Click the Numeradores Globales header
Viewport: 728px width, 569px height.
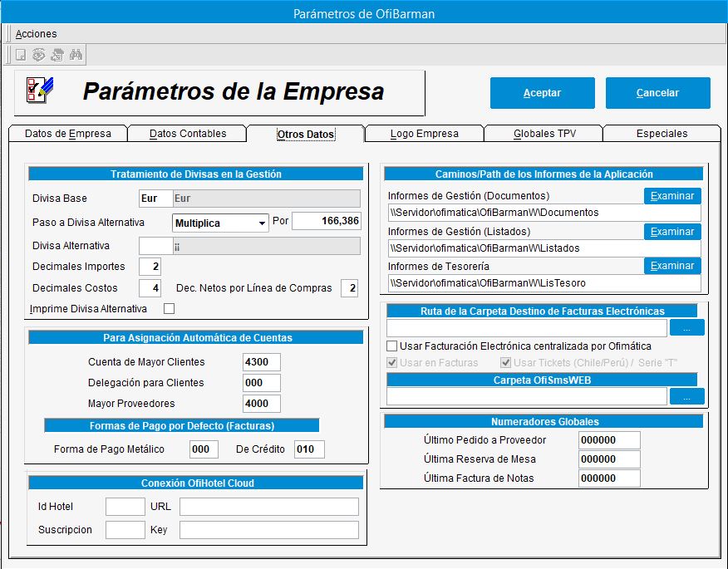(544, 421)
